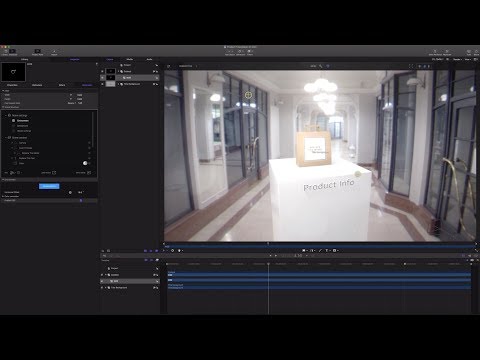This screenshot has height=360, width=480.
Task: Open the View dropdown above the viewer
Action: [468, 59]
